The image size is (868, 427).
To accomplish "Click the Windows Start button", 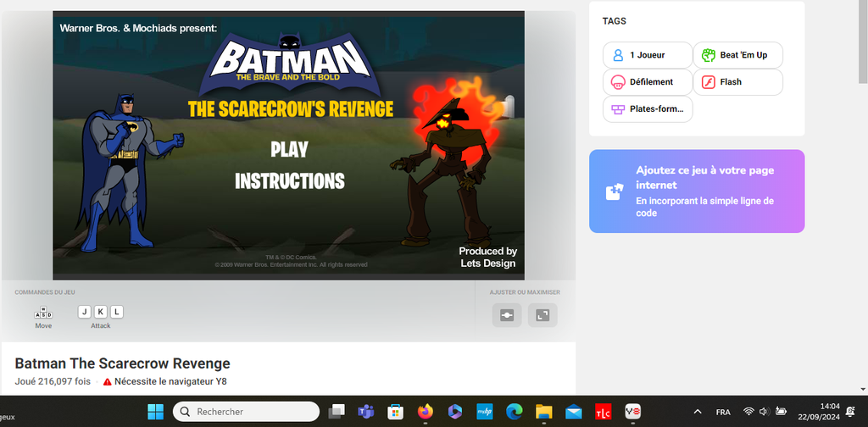I will coord(156,412).
